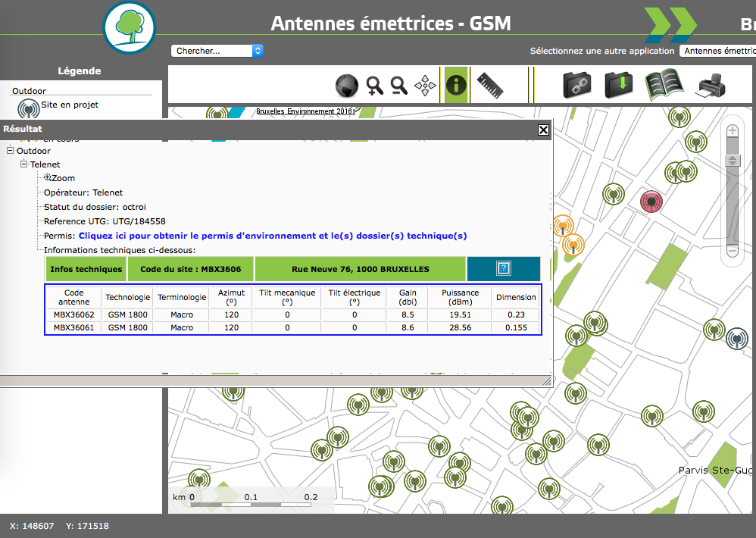Open the other application selector dropdown
Image resolution: width=756 pixels, height=538 pixels.
coord(717,51)
